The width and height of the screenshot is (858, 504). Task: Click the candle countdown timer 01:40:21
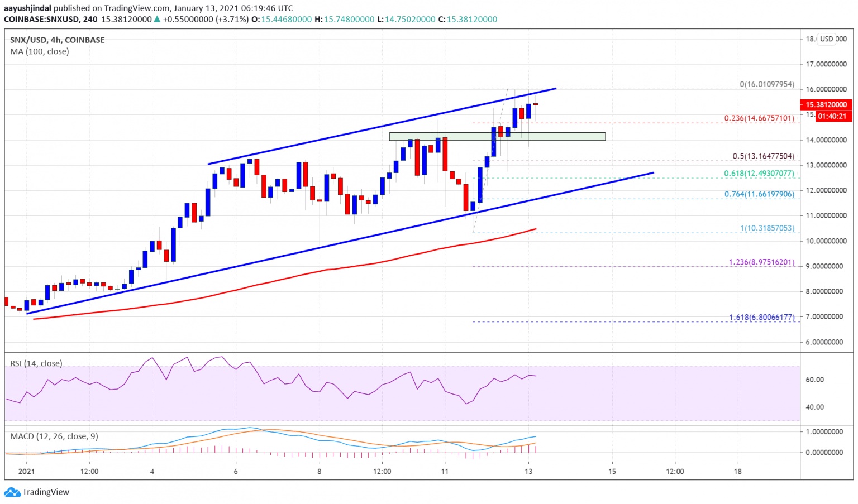tap(832, 116)
